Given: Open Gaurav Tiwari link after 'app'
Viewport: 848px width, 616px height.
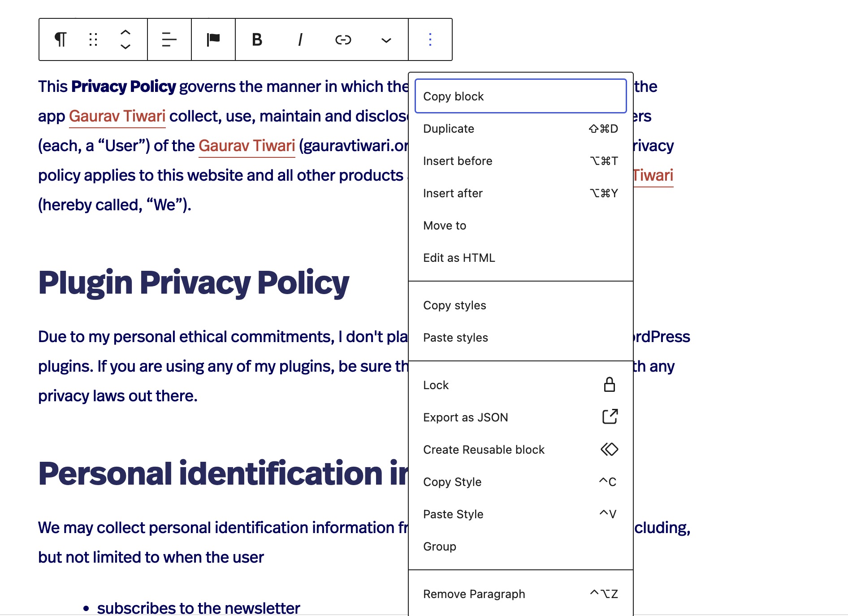Looking at the screenshot, I should point(117,116).
